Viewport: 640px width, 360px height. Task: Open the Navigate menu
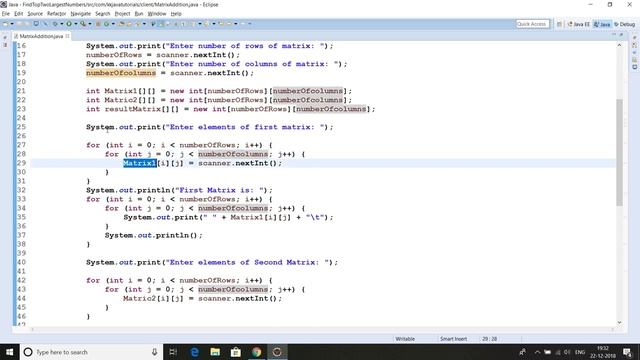(80, 13)
